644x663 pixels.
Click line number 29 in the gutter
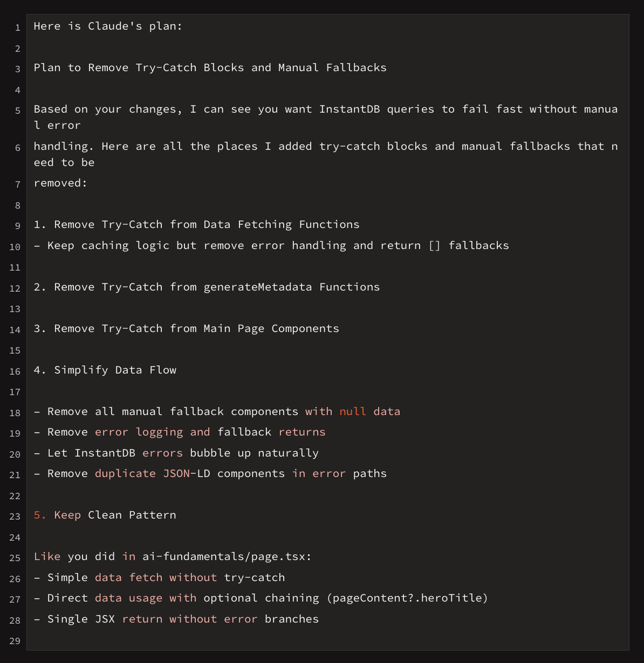pos(15,641)
